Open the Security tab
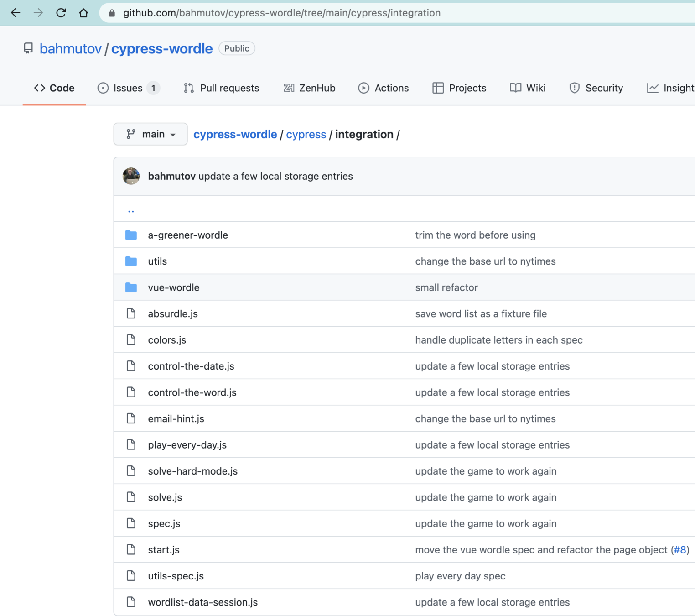Screen dimensions: 695x616 click(596, 88)
